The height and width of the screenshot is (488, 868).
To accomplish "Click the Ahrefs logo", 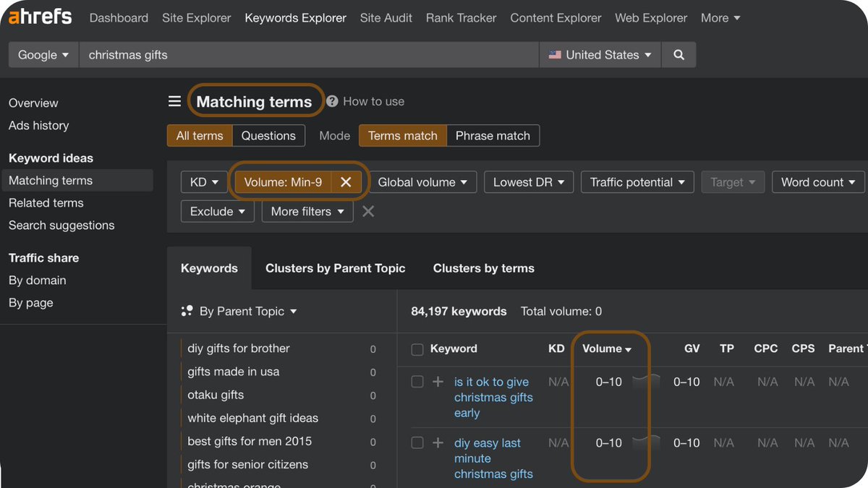I will [41, 17].
